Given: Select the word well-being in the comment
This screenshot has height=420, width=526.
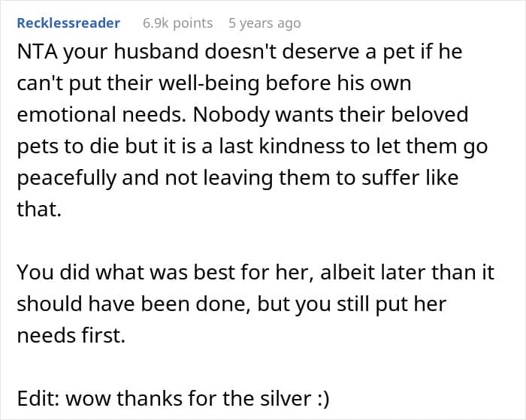Looking at the screenshot, I should tap(209, 84).
